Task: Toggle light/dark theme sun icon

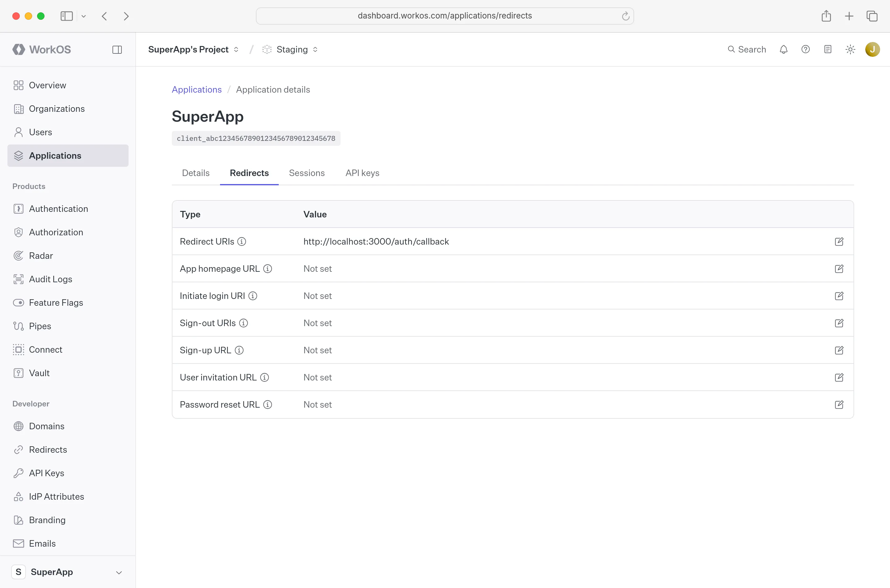Action: [850, 49]
